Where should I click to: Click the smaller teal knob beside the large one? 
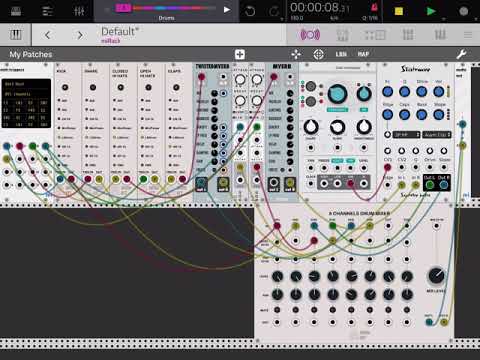point(364,94)
